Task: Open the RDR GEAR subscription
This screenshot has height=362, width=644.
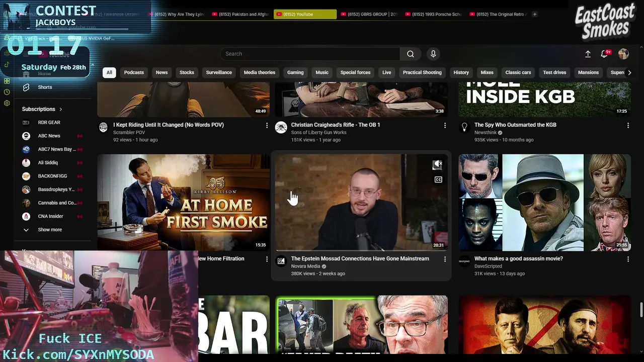Action: (x=49, y=122)
